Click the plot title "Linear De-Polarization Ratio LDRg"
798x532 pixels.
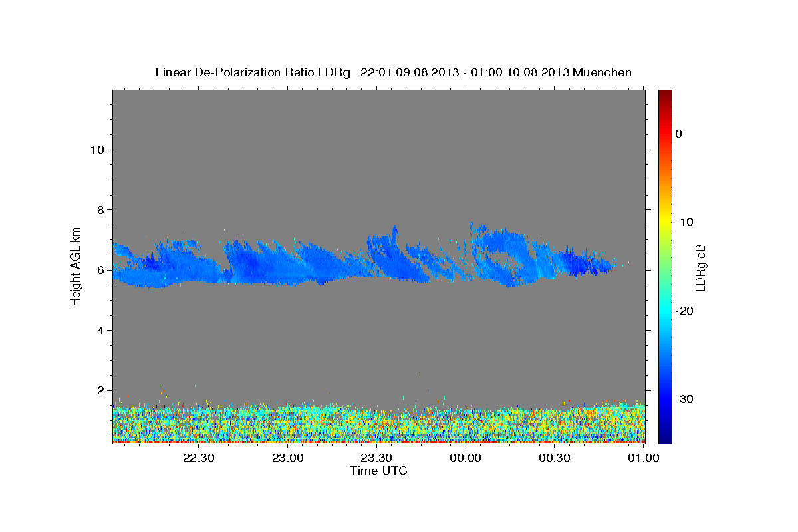coord(253,72)
